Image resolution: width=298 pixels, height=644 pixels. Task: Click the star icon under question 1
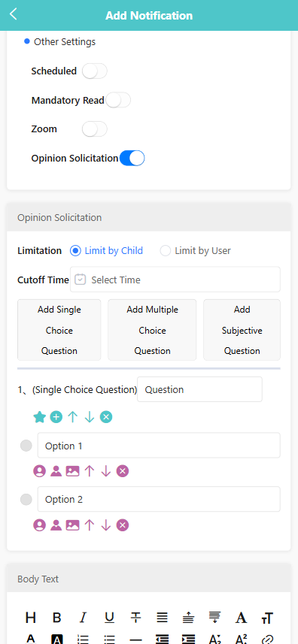pos(39,417)
